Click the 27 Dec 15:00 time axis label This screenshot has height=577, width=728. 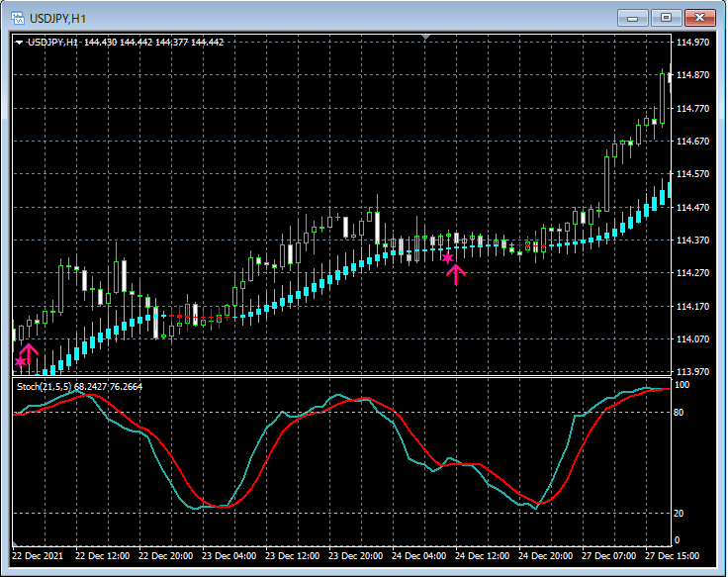[673, 555]
